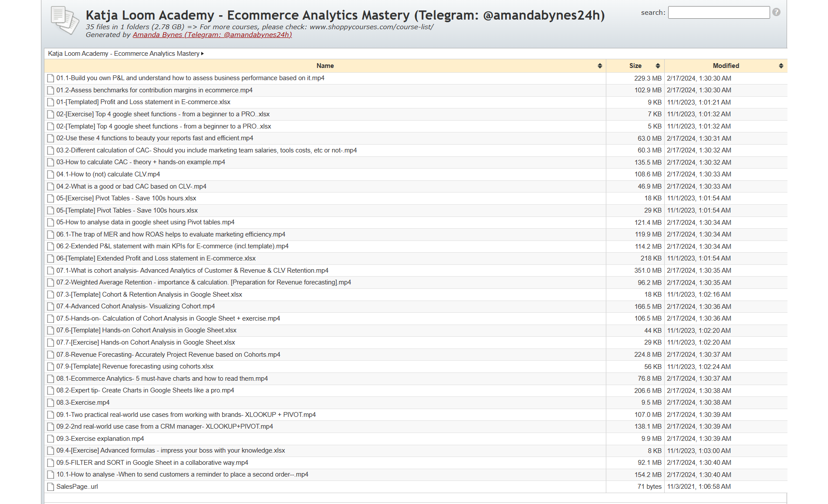Viewport: 828px width, 504px height.
Task: Click the Modified column header label
Action: [x=726, y=66]
